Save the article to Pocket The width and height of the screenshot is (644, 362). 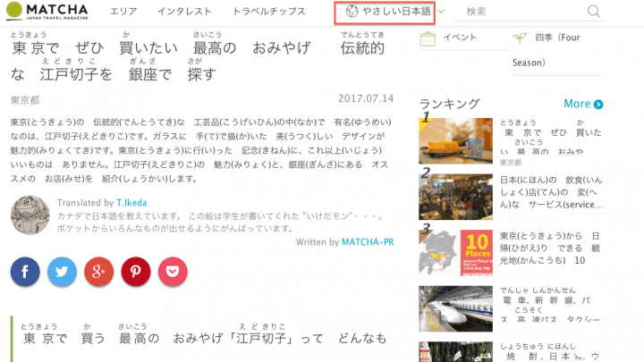click(x=173, y=272)
